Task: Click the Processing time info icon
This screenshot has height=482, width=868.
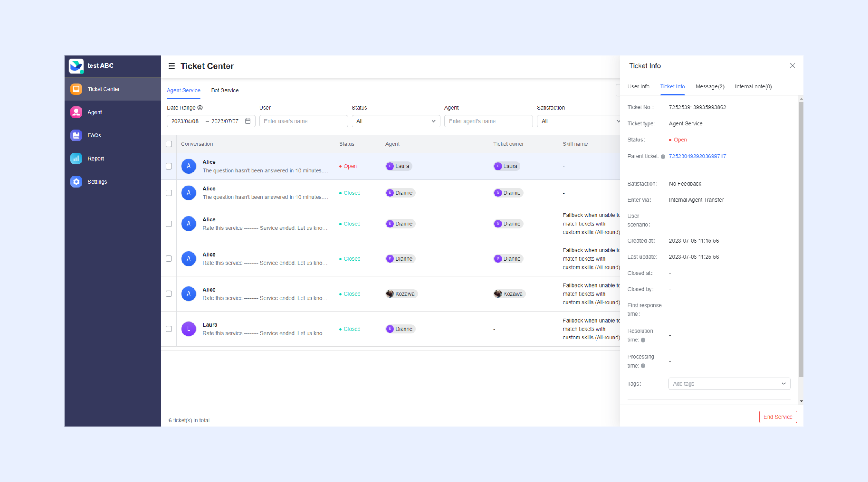Action: tap(643, 366)
